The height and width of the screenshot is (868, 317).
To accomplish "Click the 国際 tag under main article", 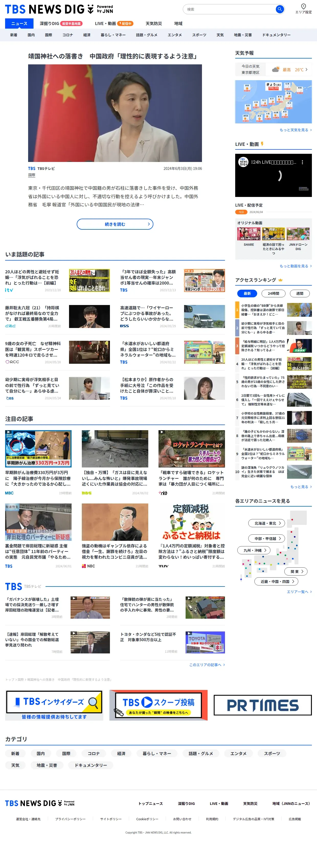I will click(x=32, y=175).
